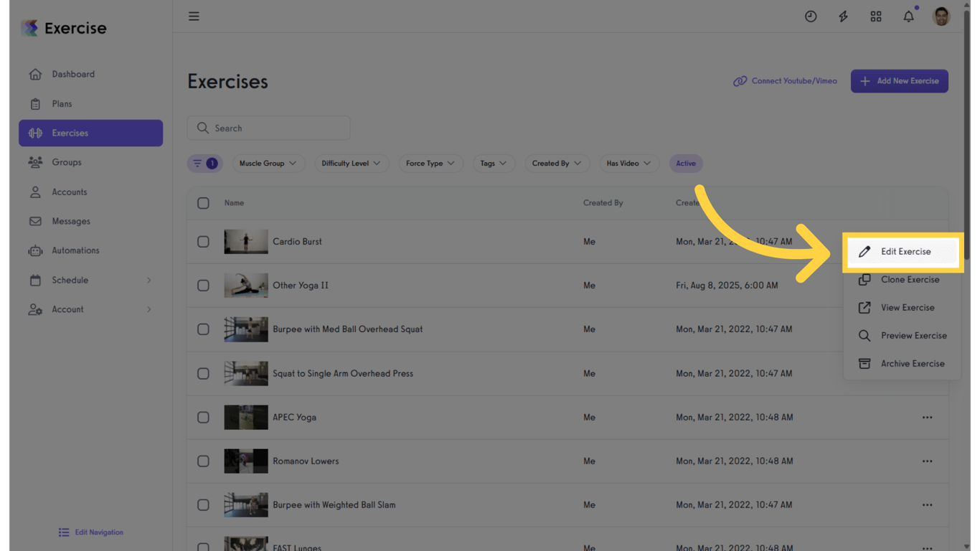The height and width of the screenshot is (551, 980).
Task: Open the hamburger menu to collapse sidebar
Action: click(194, 16)
